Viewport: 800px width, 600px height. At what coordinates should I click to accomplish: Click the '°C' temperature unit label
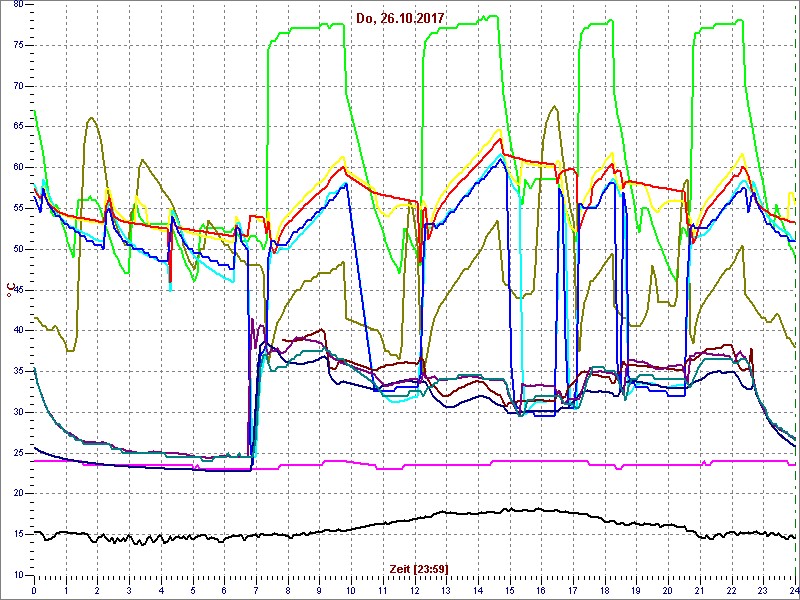(x=9, y=290)
